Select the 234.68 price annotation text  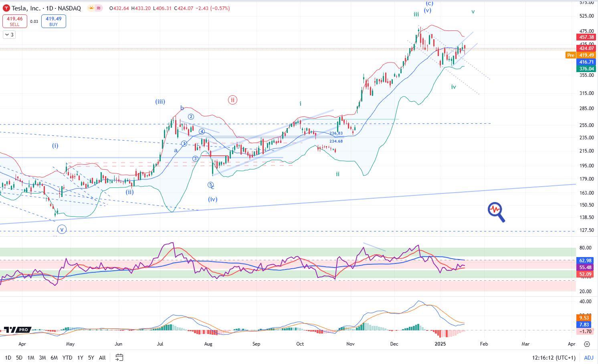[336, 141]
